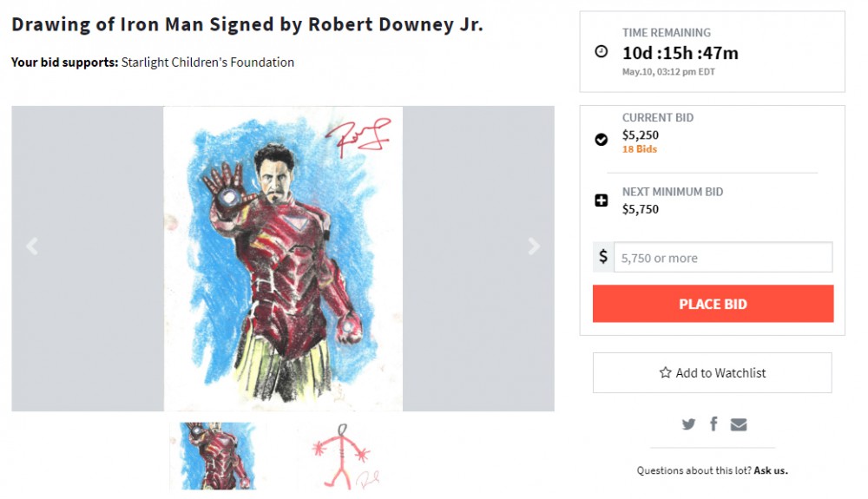Focus the "5,750 or more" bid field
Screen dimensions: 868x499
pyautogui.click(x=722, y=258)
